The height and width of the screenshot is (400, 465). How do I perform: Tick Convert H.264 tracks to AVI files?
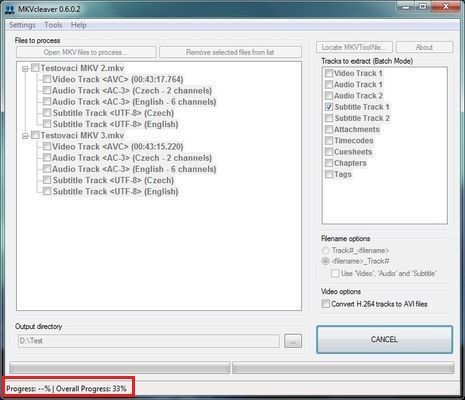(x=326, y=304)
